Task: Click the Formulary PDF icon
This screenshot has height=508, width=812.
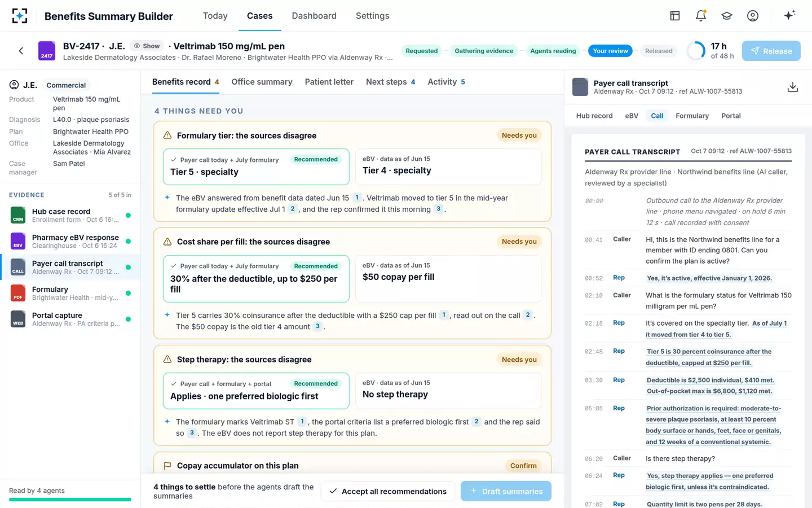Action: [18, 293]
